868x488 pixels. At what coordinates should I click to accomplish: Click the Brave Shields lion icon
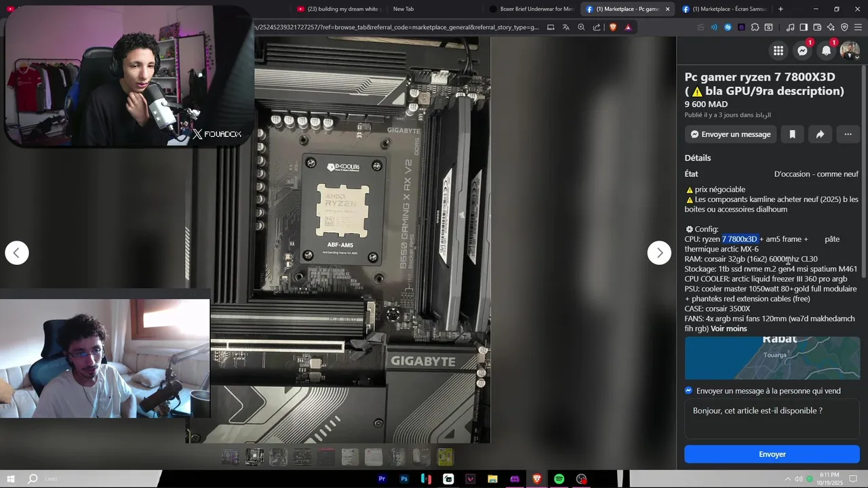[x=613, y=27]
